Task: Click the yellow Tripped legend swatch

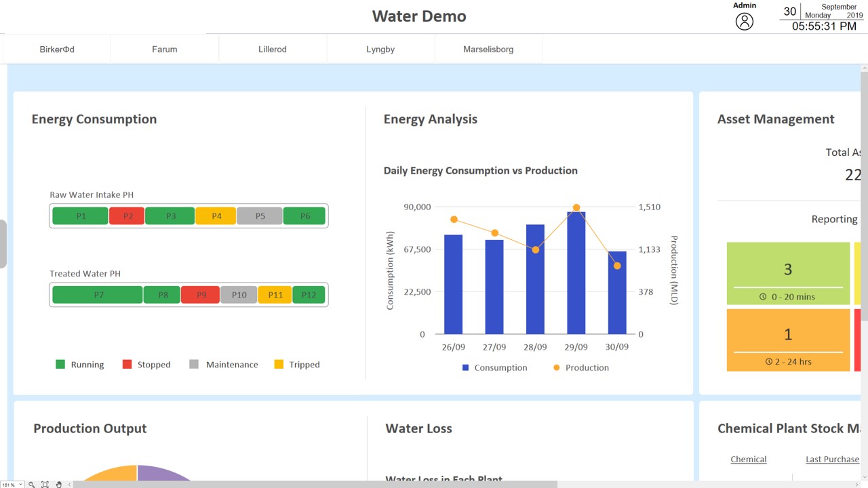Action: coord(279,365)
